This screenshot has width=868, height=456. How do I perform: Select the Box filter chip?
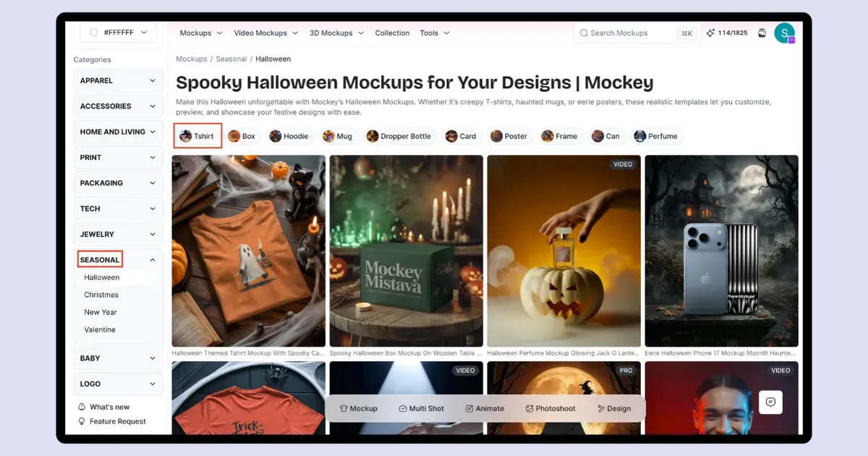click(x=242, y=136)
